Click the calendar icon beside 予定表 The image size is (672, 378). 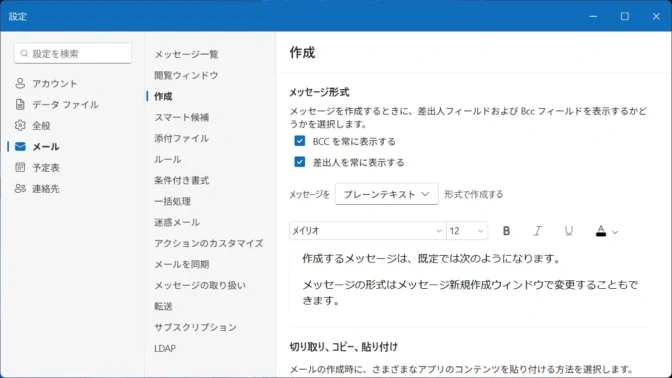point(20,167)
